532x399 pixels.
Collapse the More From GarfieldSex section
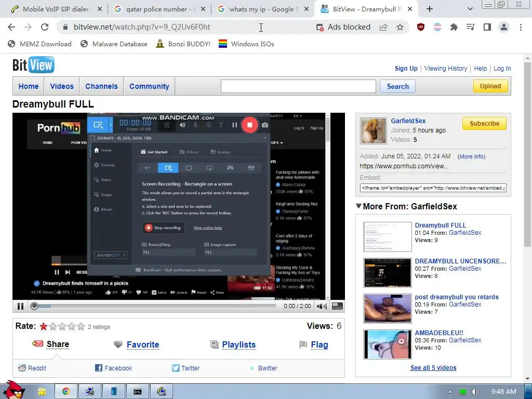pos(358,206)
